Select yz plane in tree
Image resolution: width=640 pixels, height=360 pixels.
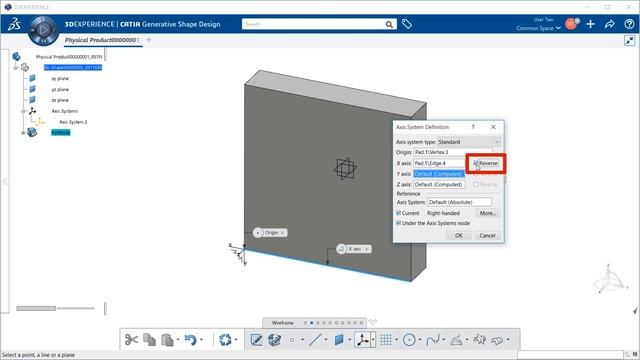[x=60, y=89]
